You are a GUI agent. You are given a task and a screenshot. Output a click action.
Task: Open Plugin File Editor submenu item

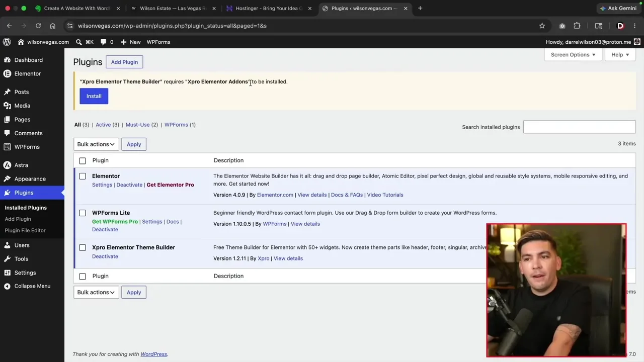pos(25,231)
